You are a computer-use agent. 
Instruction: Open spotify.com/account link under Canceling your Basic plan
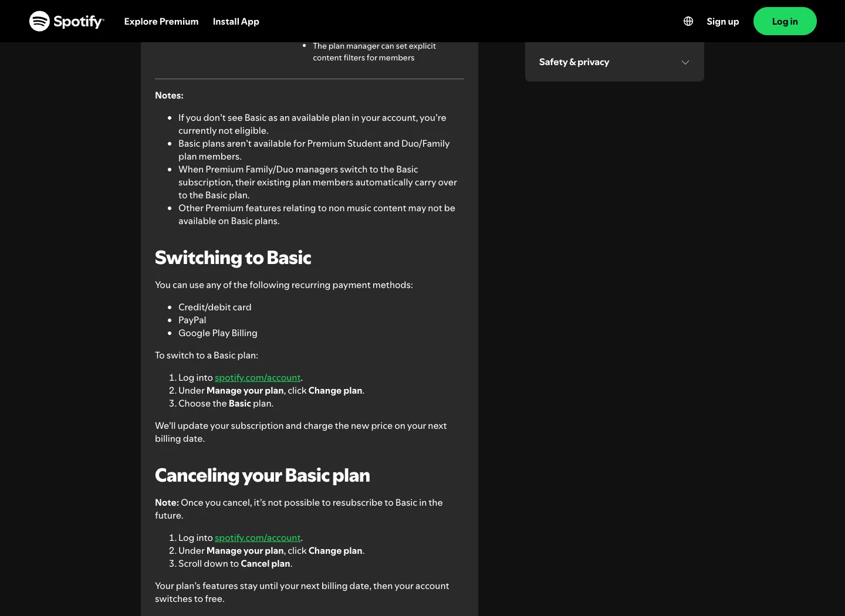click(x=258, y=538)
